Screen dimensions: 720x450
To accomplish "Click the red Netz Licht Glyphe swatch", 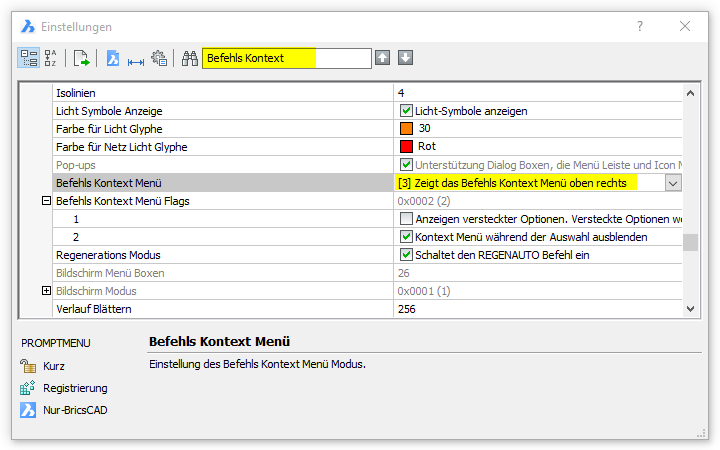I will pyautogui.click(x=406, y=147).
